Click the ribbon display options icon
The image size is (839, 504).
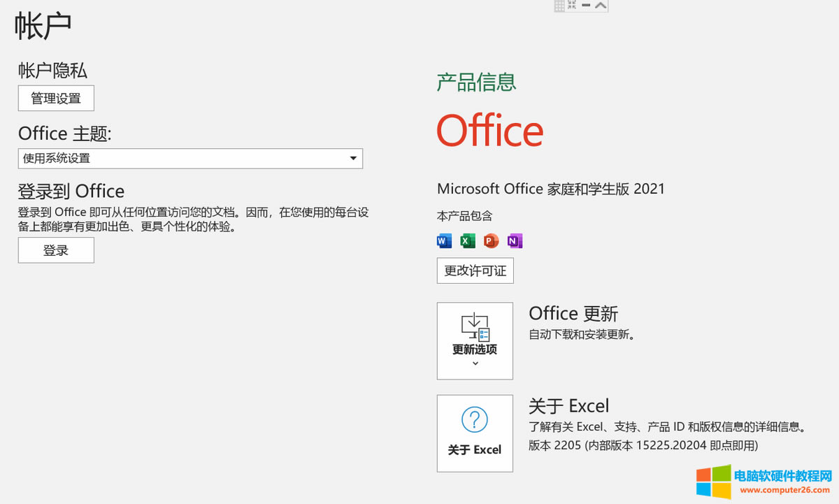(573, 5)
